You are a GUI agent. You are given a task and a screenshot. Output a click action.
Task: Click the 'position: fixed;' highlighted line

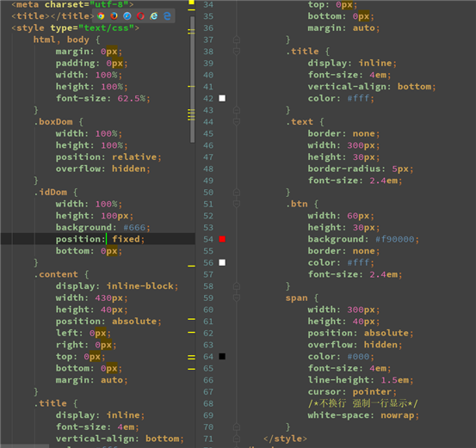(x=100, y=239)
